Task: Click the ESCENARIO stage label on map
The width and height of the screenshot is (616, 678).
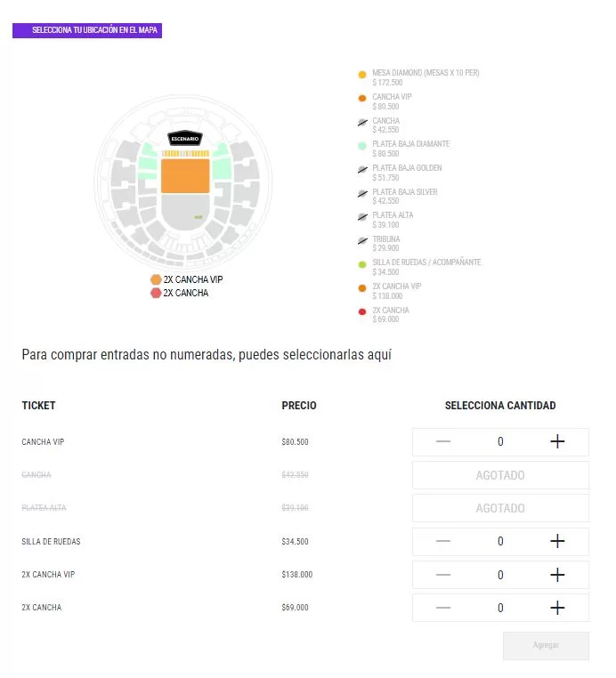Action: 185,139
